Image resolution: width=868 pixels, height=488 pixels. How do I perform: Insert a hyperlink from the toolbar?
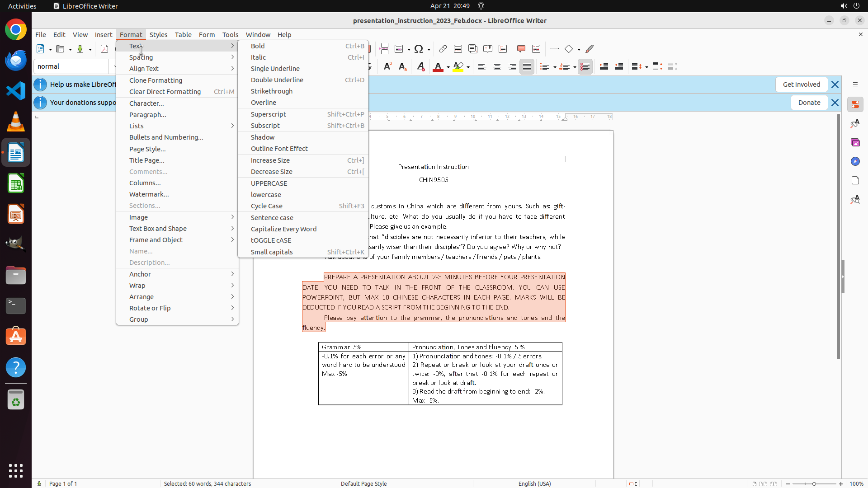[x=443, y=49]
